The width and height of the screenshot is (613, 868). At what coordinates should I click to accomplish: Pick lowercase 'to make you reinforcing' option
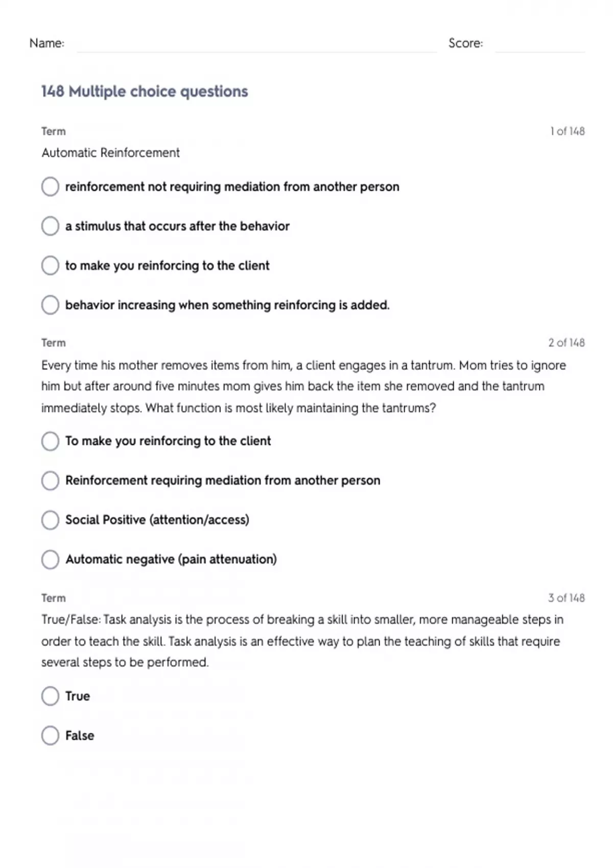point(50,266)
